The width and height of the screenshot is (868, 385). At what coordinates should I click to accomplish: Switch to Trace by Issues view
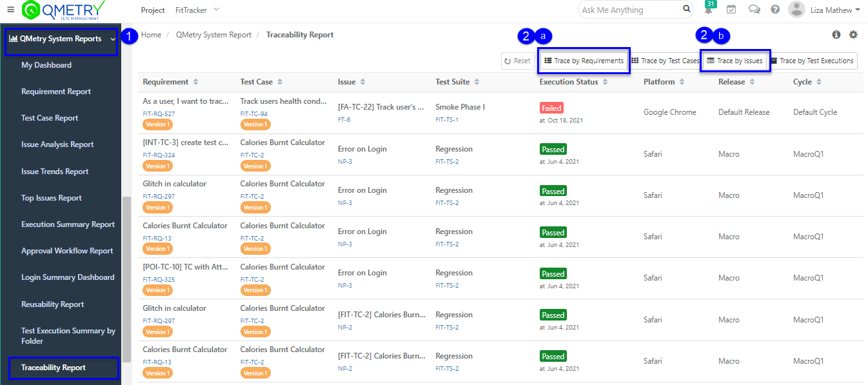coord(735,61)
